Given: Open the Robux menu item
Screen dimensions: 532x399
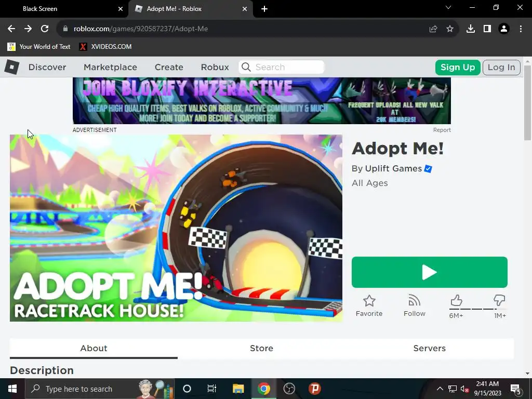Looking at the screenshot, I should 215,67.
